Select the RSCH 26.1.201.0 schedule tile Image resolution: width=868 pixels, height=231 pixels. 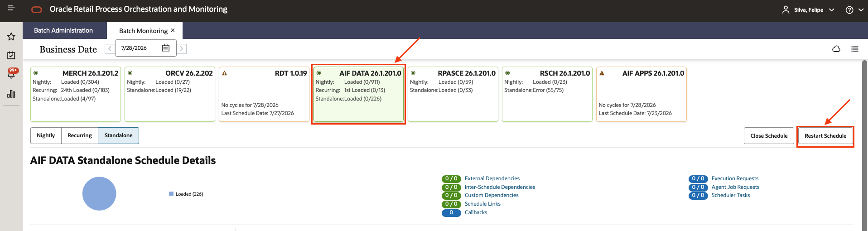click(x=547, y=94)
